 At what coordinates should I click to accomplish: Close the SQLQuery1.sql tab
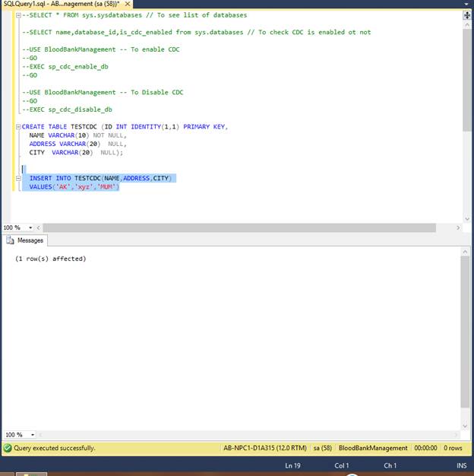click(x=128, y=4)
